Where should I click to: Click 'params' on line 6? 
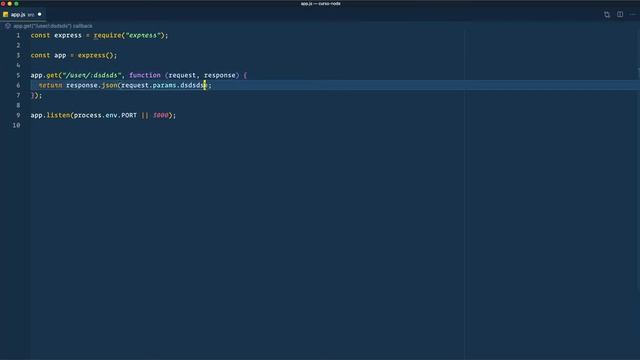[x=164, y=85]
